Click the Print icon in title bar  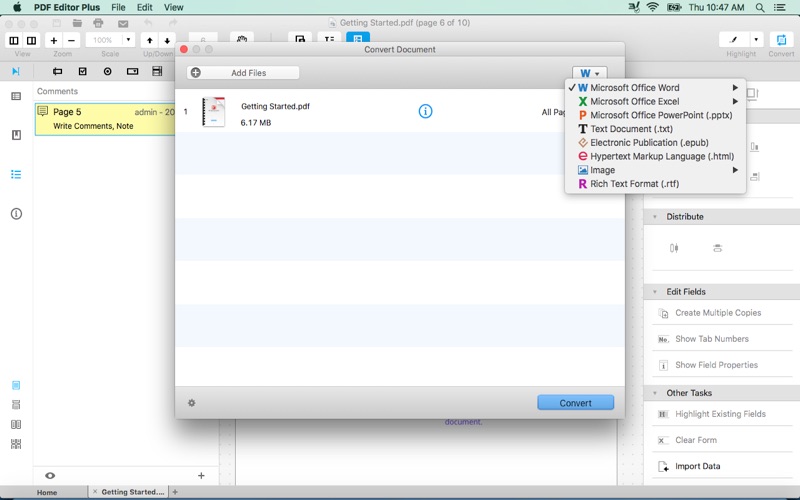point(98,23)
